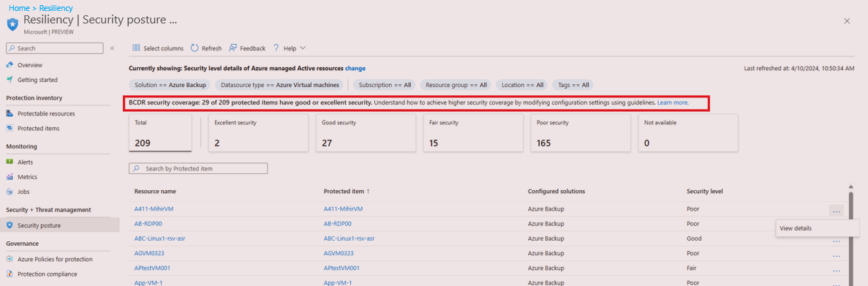The width and height of the screenshot is (868, 286).
Task: Open Jobs in Monitoring section
Action: (x=23, y=192)
